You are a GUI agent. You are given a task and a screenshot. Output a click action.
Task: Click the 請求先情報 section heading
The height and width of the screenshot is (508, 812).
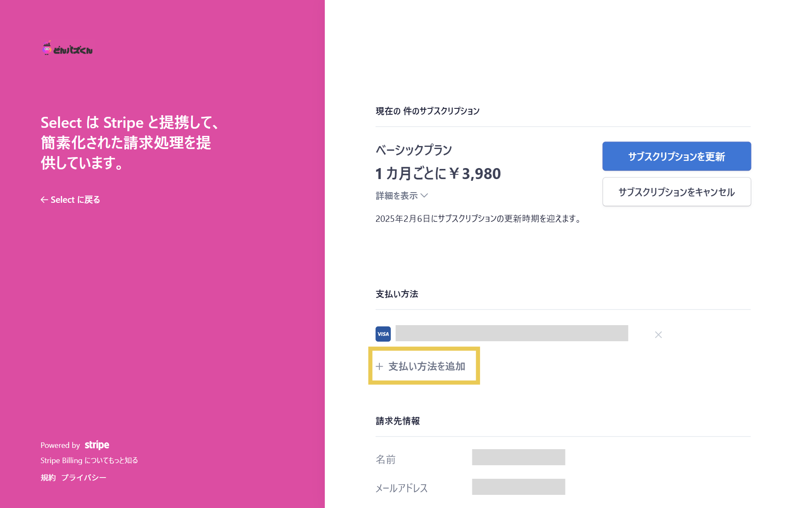398,421
